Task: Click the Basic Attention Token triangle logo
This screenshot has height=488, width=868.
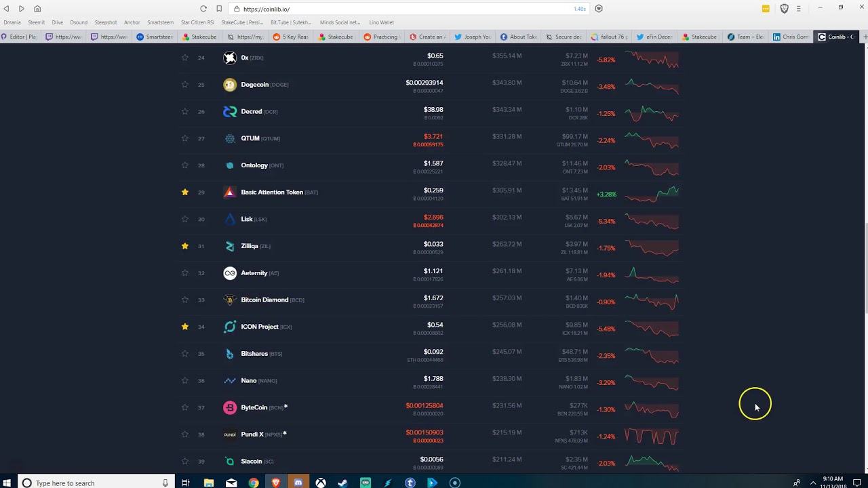Action: [230, 192]
